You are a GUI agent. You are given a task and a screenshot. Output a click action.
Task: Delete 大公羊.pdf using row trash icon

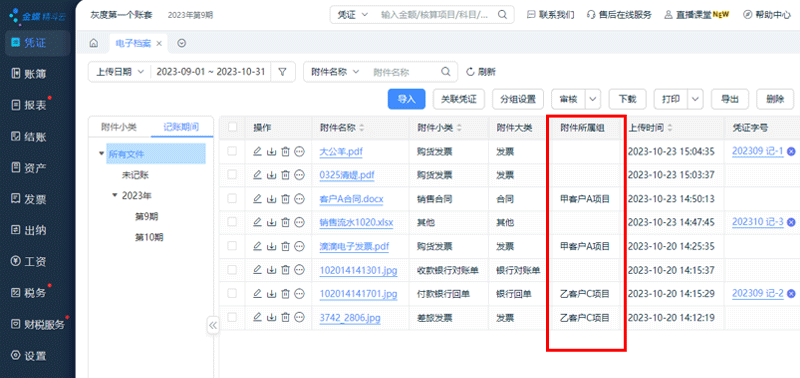286,151
